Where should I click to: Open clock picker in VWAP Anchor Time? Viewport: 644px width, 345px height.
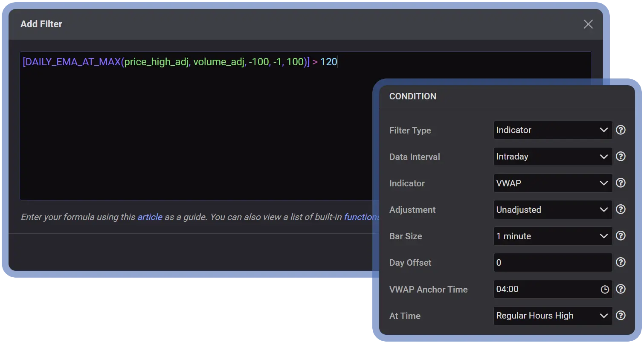coord(605,290)
